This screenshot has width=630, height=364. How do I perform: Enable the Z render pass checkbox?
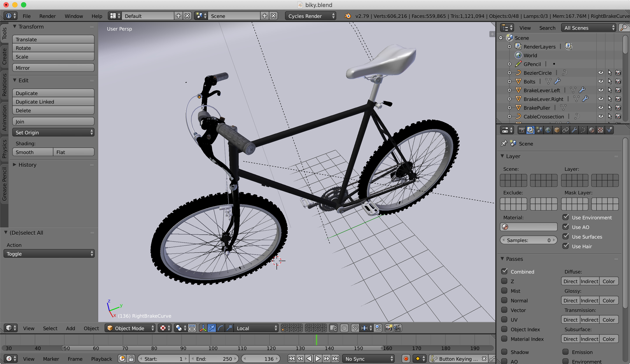click(505, 281)
